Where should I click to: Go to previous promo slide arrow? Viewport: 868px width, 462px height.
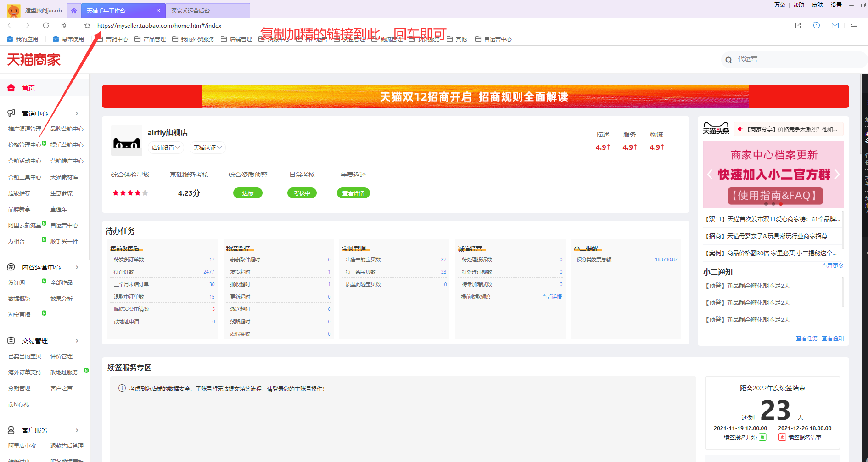[710, 174]
